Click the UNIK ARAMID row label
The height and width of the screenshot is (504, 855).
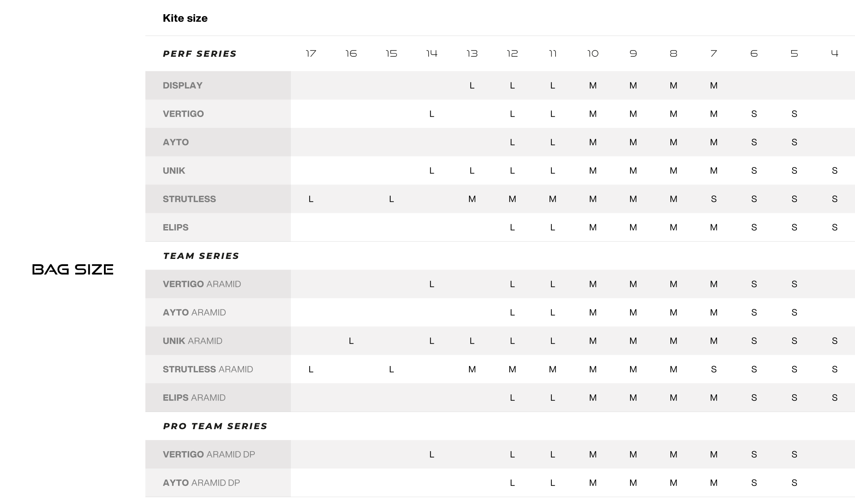point(192,341)
